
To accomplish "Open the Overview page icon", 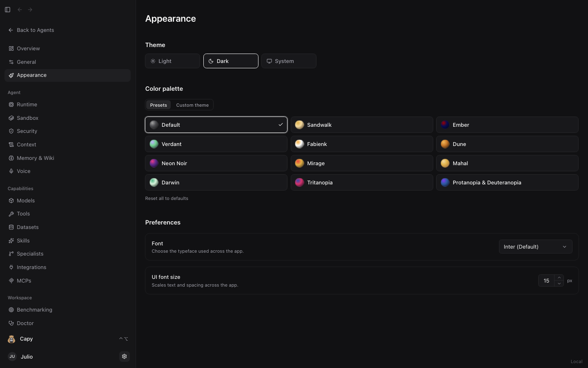I will [11, 49].
